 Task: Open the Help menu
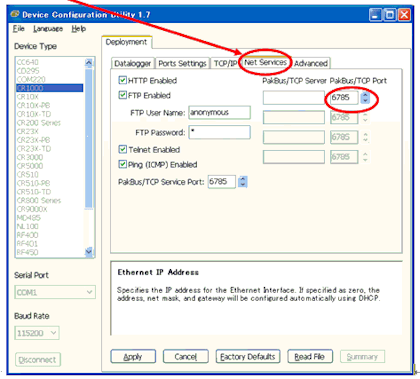click(79, 29)
